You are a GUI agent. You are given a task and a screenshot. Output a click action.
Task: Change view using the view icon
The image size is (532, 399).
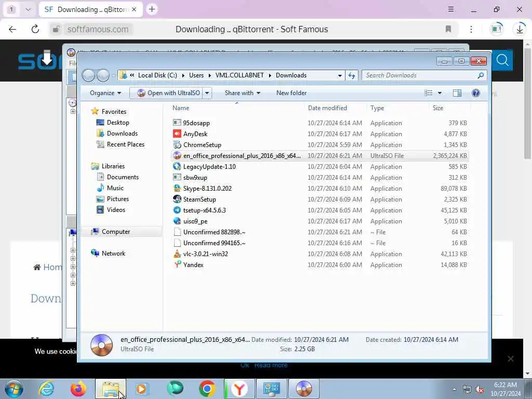(429, 93)
